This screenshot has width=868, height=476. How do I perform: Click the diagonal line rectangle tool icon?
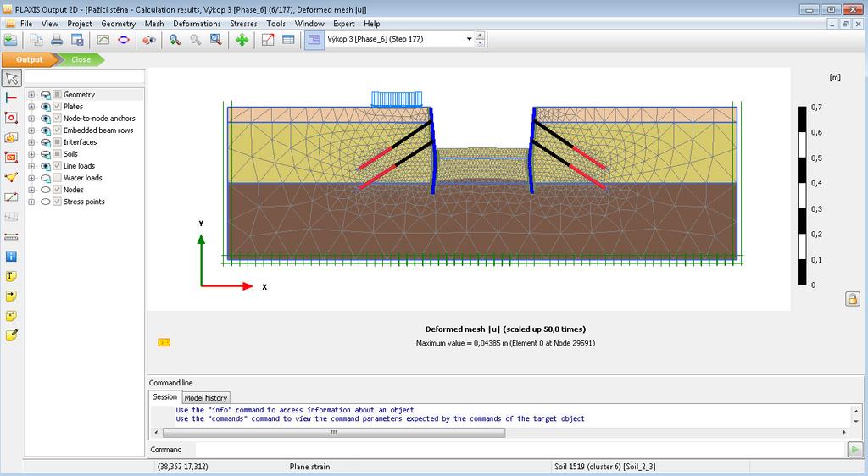[x=11, y=197]
